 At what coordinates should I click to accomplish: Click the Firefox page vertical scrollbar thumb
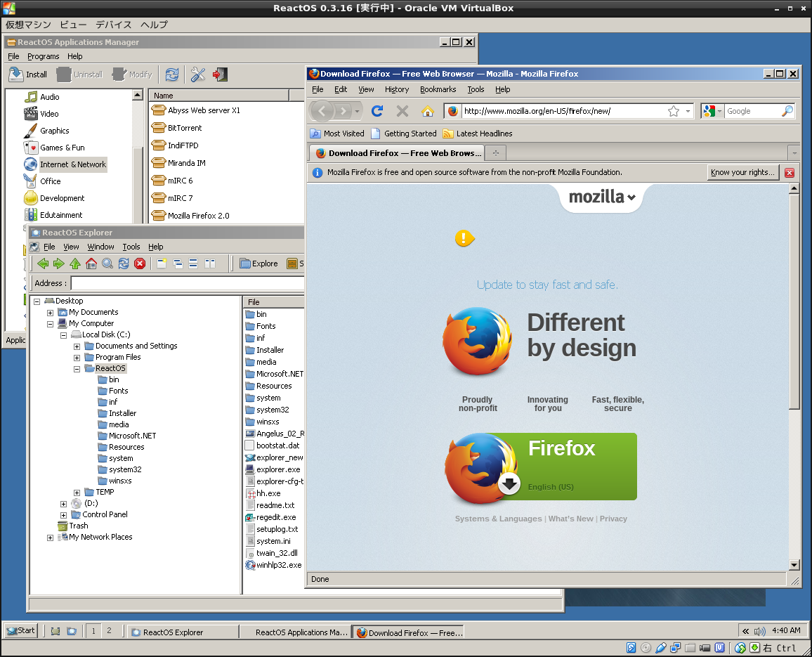click(794, 301)
